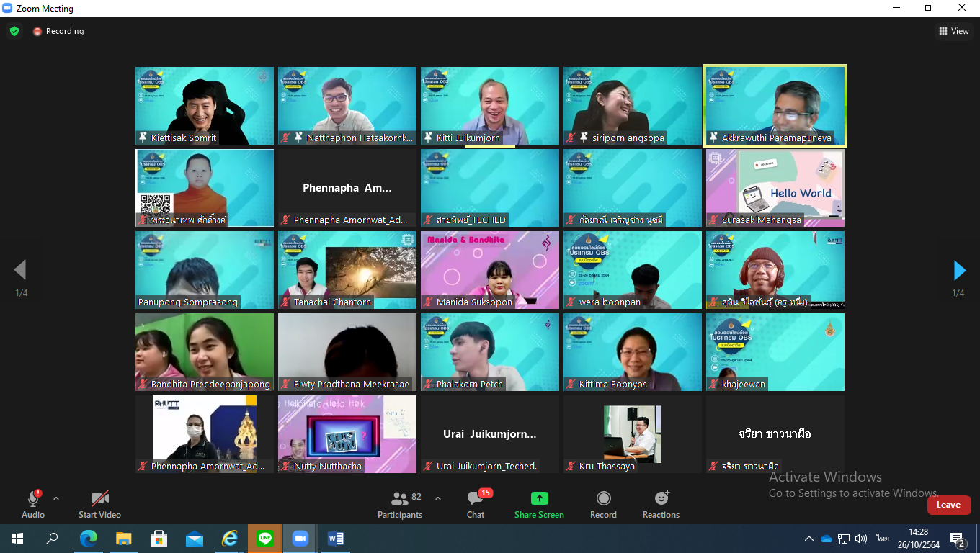Click muted mic icon on khajeewan
This screenshot has width=980, height=553.
[714, 385]
